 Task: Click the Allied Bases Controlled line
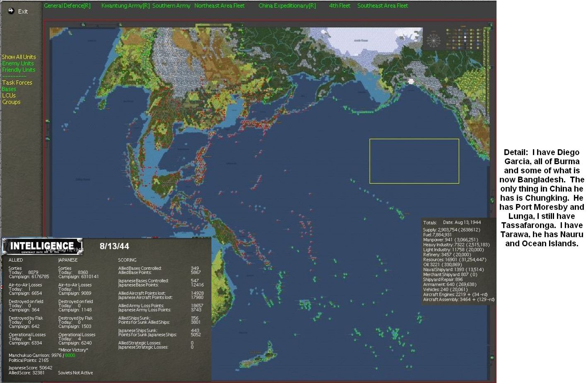point(159,268)
